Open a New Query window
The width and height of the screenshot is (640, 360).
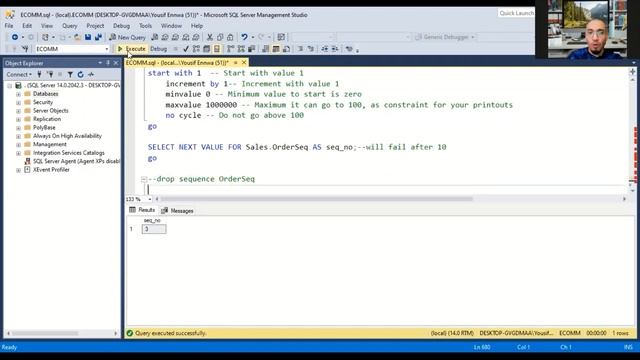pyautogui.click(x=127, y=37)
